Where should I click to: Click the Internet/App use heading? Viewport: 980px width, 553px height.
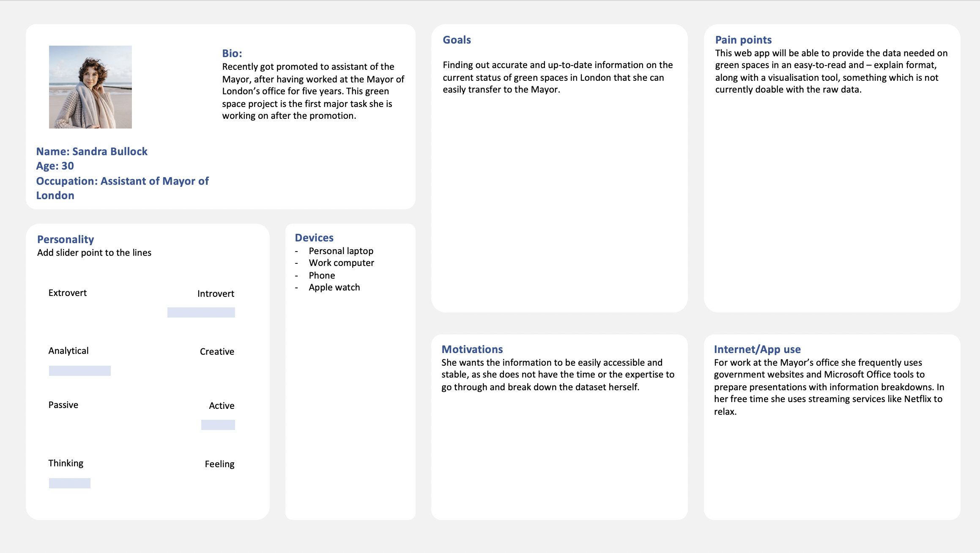757,349
